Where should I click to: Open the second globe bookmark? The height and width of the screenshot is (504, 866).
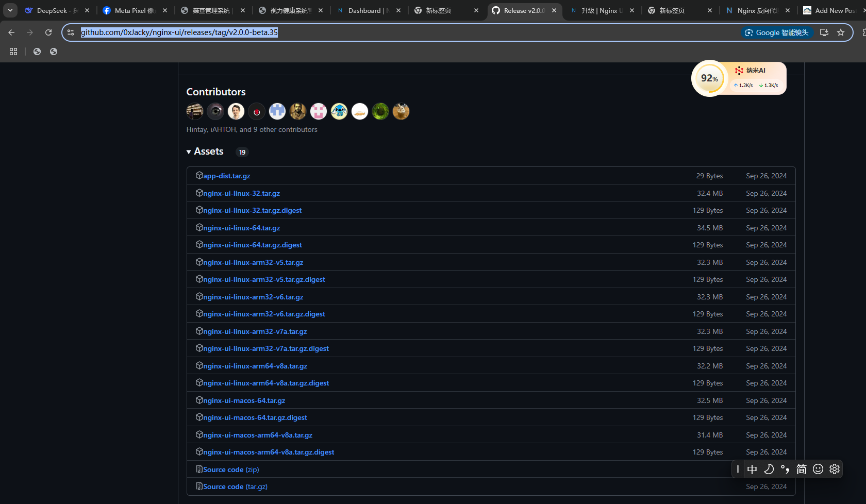pos(54,52)
